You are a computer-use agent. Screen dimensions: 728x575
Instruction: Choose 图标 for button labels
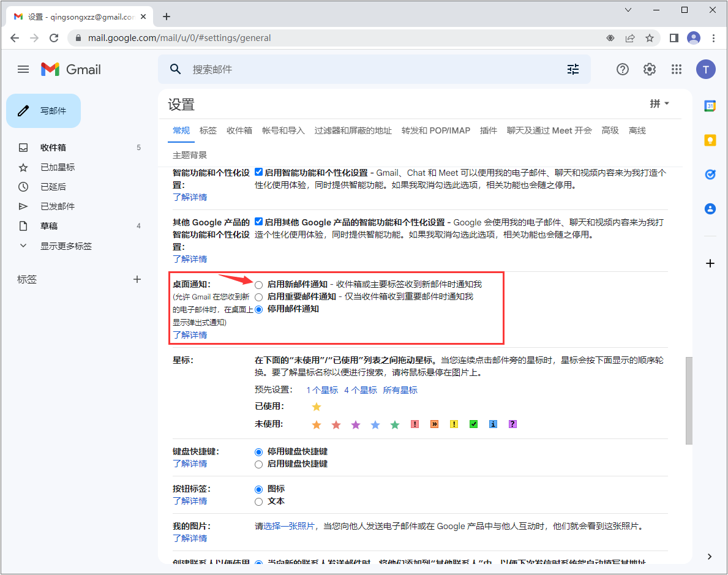pos(258,489)
